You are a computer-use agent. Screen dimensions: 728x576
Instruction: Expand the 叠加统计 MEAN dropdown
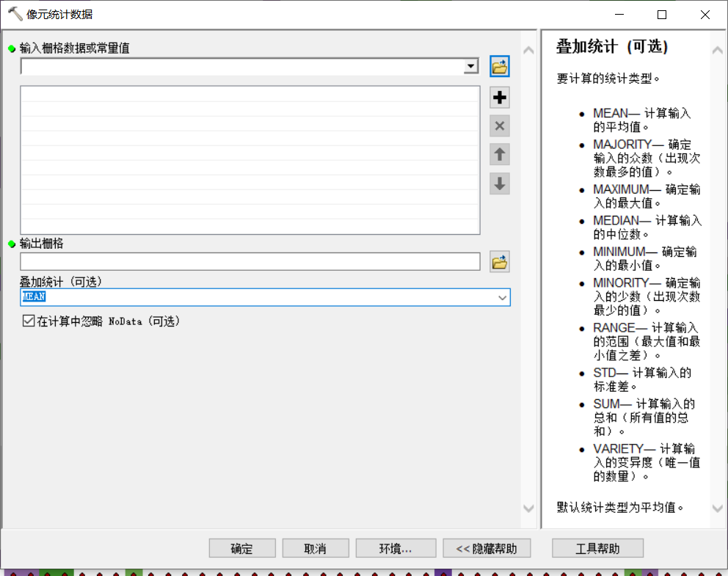click(502, 297)
